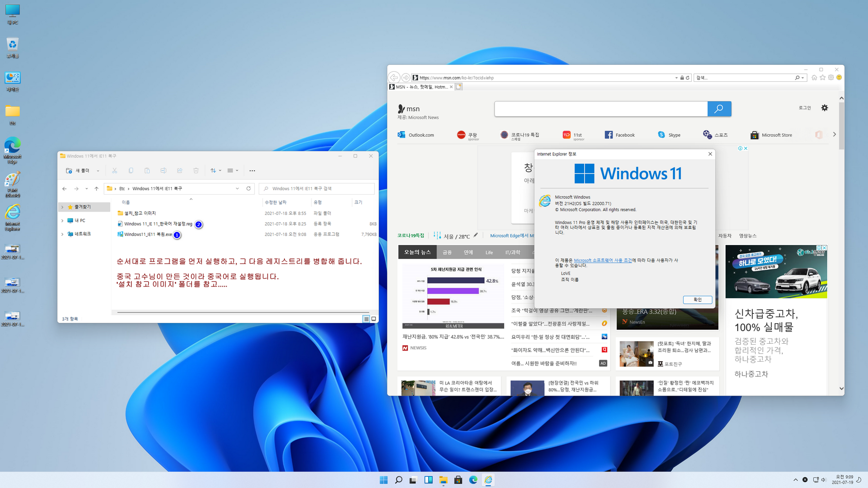Click the Share icon in File Explorer toolbar
Viewport: 868px width, 488px height.
pyautogui.click(x=180, y=170)
